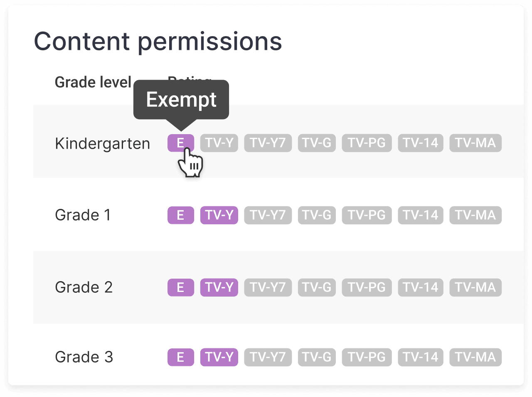Image resolution: width=532 pixels, height=397 pixels.
Task: Disable the E rating for Grade 1
Action: point(180,215)
